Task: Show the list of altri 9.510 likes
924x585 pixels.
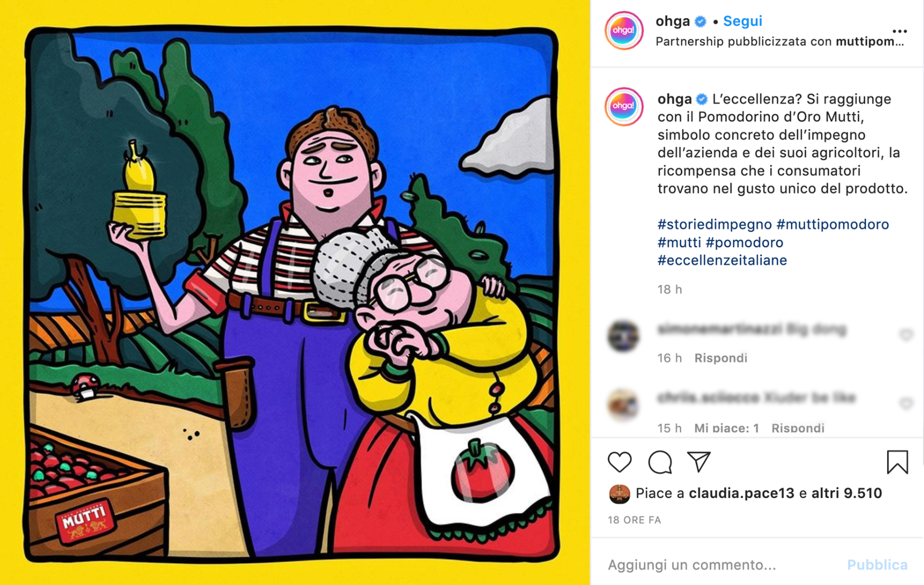Action: (x=846, y=493)
